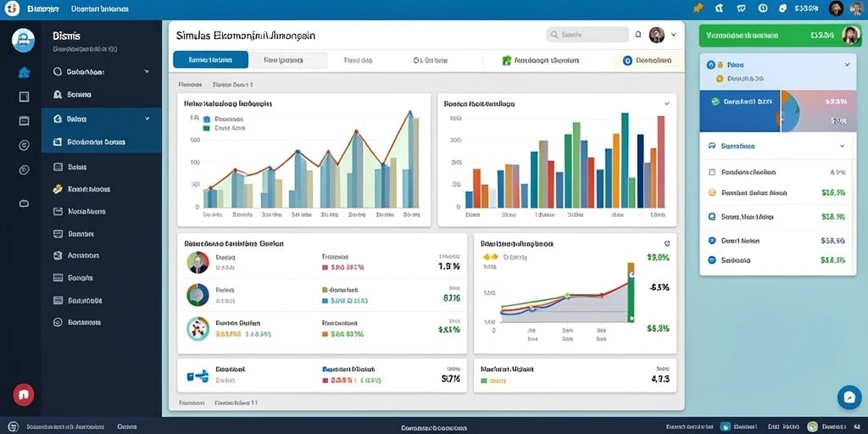This screenshot has width=868, height=434.
Task: Click the headset-like icon on the right panel section header
Action: pyautogui.click(x=712, y=146)
